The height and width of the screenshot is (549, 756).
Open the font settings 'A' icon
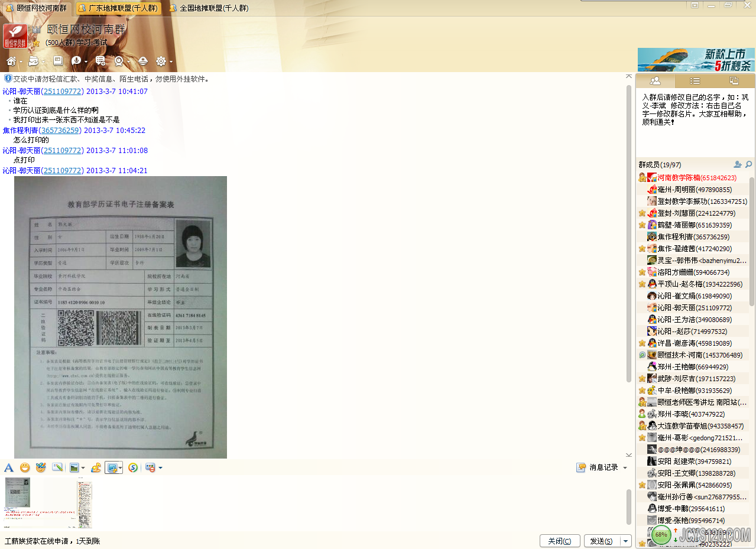(x=9, y=467)
